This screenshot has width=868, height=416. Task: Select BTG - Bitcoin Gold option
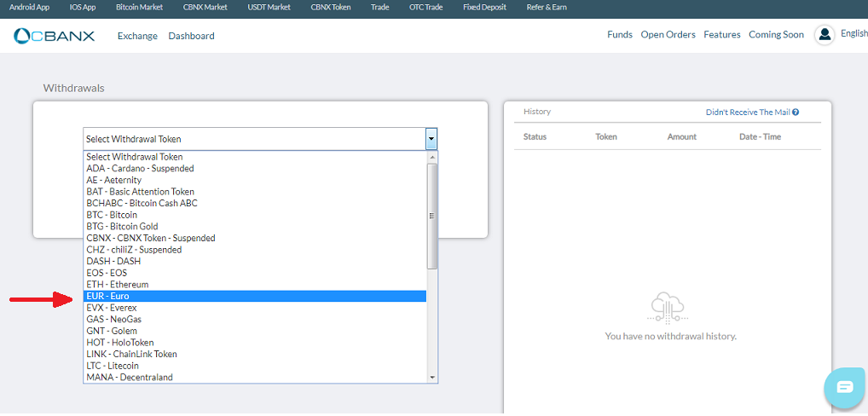click(x=255, y=227)
